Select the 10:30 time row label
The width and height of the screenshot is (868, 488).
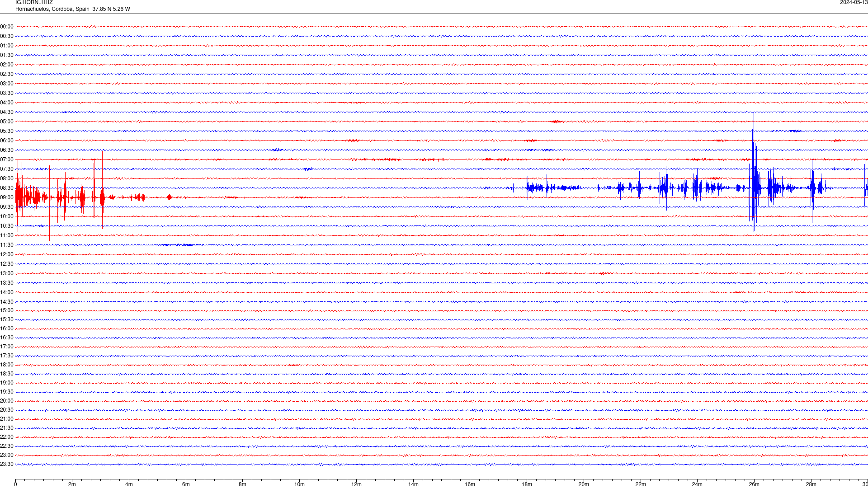click(x=7, y=226)
